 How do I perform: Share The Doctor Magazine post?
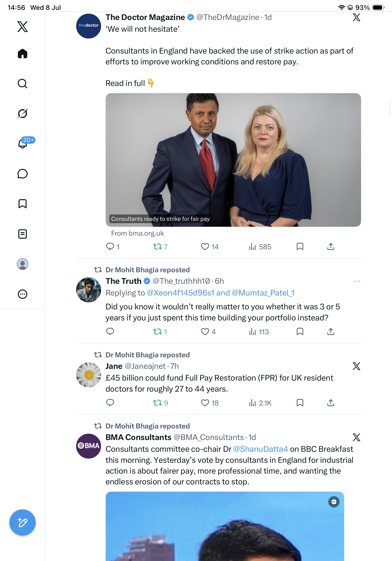click(331, 246)
